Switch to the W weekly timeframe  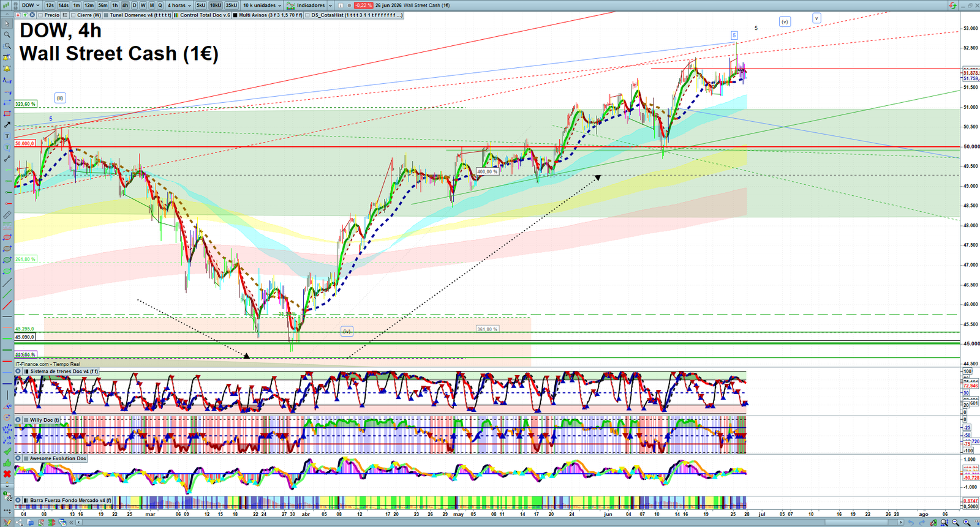click(143, 6)
